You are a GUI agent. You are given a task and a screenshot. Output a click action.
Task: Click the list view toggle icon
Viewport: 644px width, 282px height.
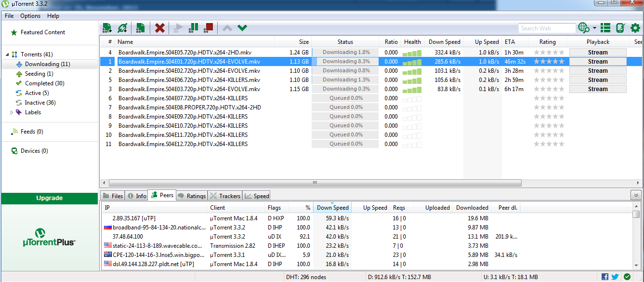[605, 28]
